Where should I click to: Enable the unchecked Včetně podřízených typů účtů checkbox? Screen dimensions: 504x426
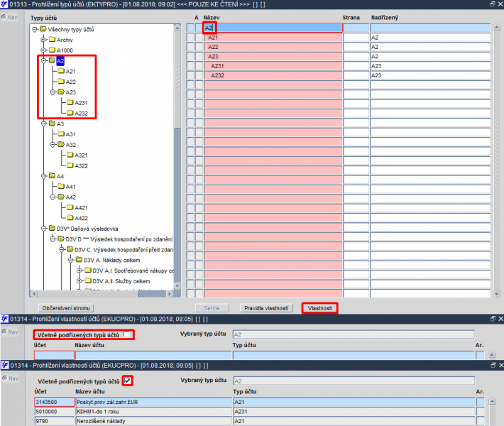(x=127, y=334)
